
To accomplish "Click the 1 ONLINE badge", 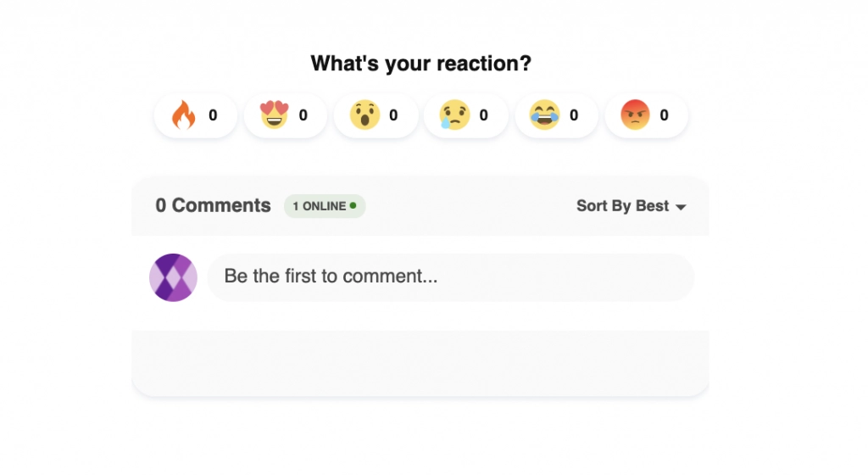I will (325, 206).
